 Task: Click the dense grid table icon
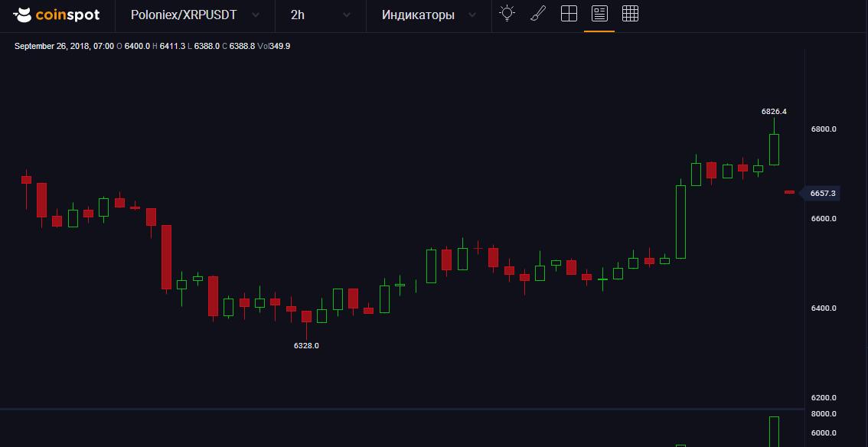click(630, 14)
